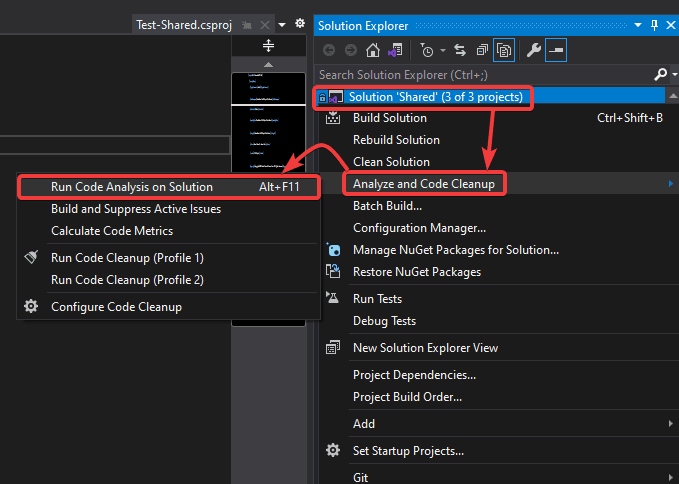Screen dimensions: 679x484
Task: Toggle Solution Explorer auto-hide pin
Action: [654, 26]
